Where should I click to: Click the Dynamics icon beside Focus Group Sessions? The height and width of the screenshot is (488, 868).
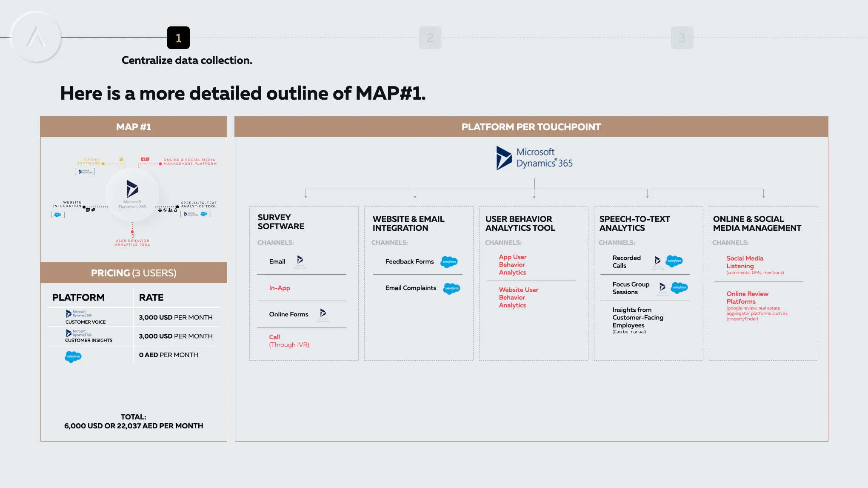(x=662, y=289)
